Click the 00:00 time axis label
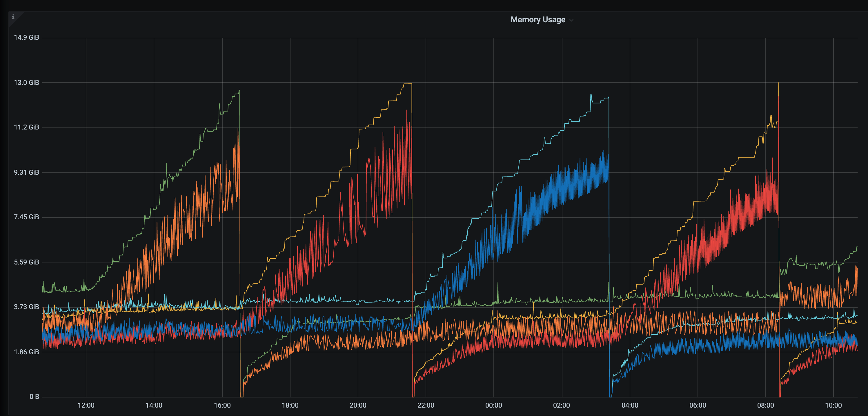 (493, 405)
